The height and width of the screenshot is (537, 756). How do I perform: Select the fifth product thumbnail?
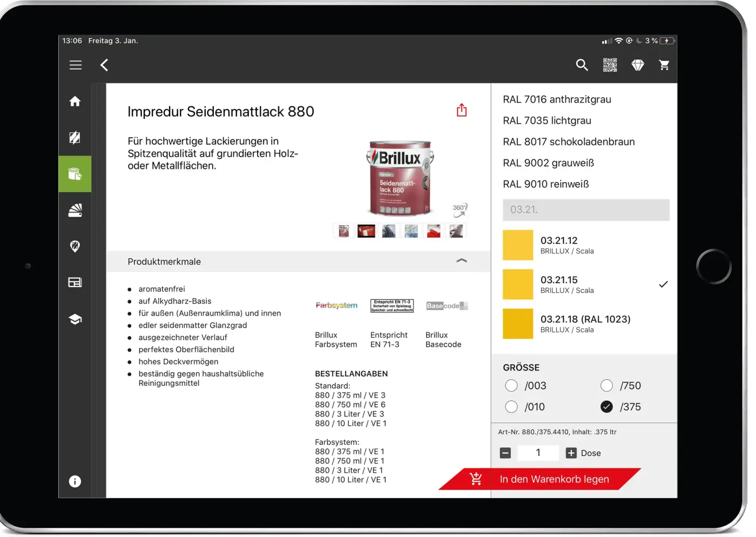(434, 231)
